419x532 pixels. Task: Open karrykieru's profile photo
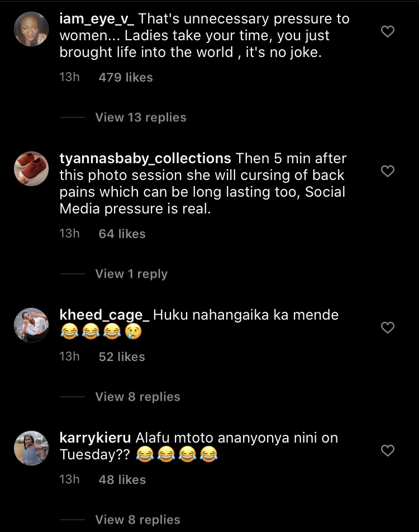coord(31,448)
